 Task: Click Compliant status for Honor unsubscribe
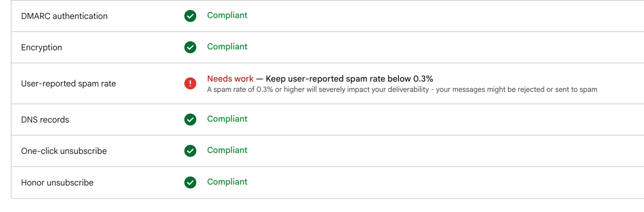[227, 182]
